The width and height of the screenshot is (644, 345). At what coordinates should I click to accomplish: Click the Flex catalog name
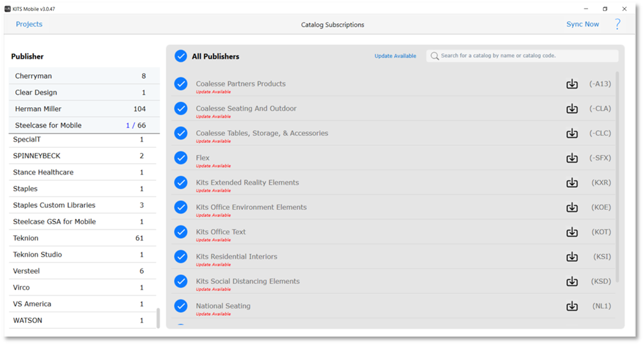pyautogui.click(x=203, y=158)
